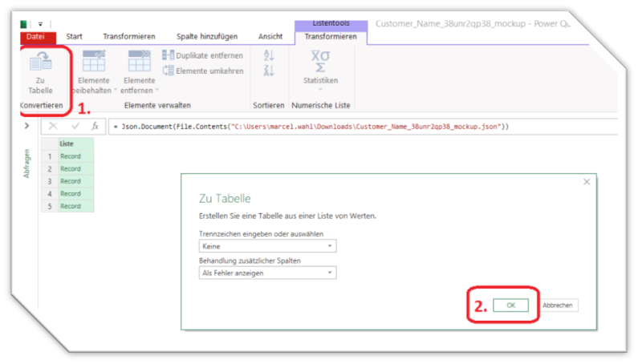Image resolution: width=638 pixels, height=364 pixels.
Task: Switch to the Ansicht tab
Action: tap(270, 36)
